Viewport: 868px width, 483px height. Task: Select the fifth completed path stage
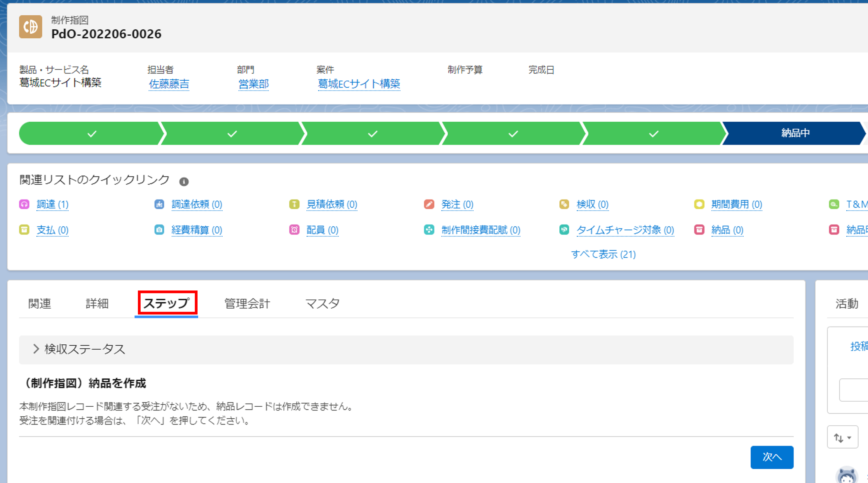654,133
